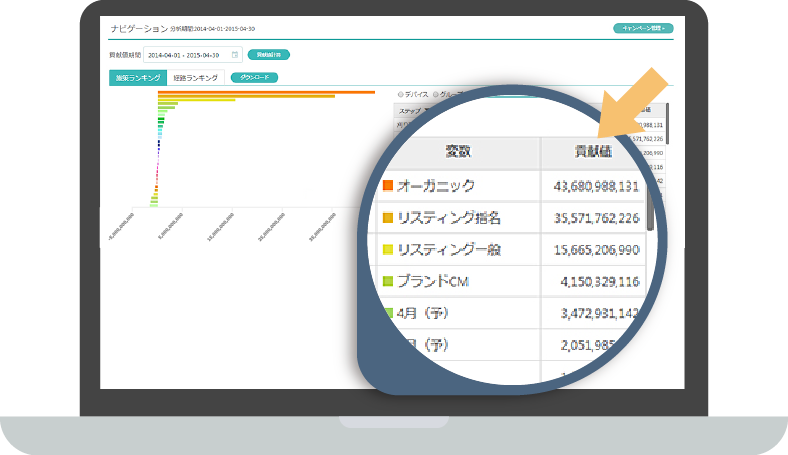This screenshot has height=455, width=788.
Task: Select the リスティング指名 row label
Action: [x=449, y=218]
